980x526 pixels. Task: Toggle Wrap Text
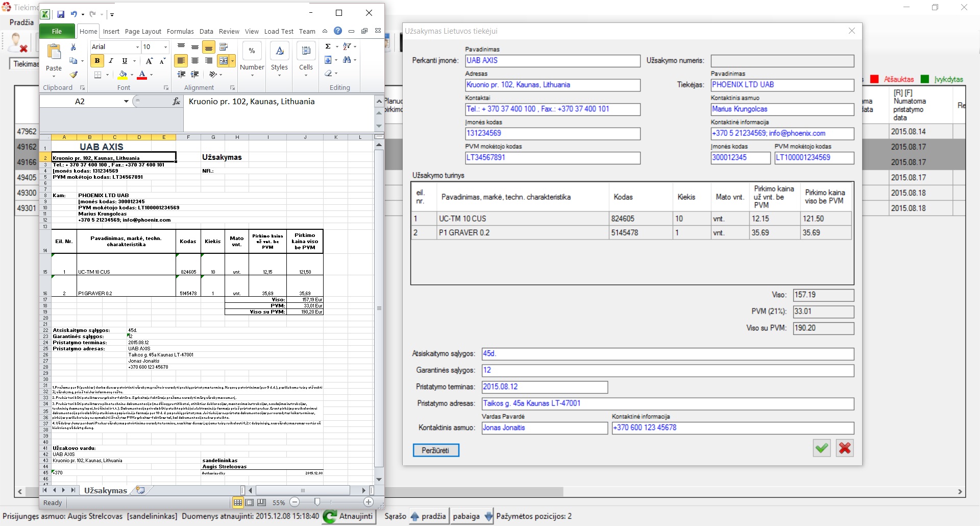click(223, 47)
